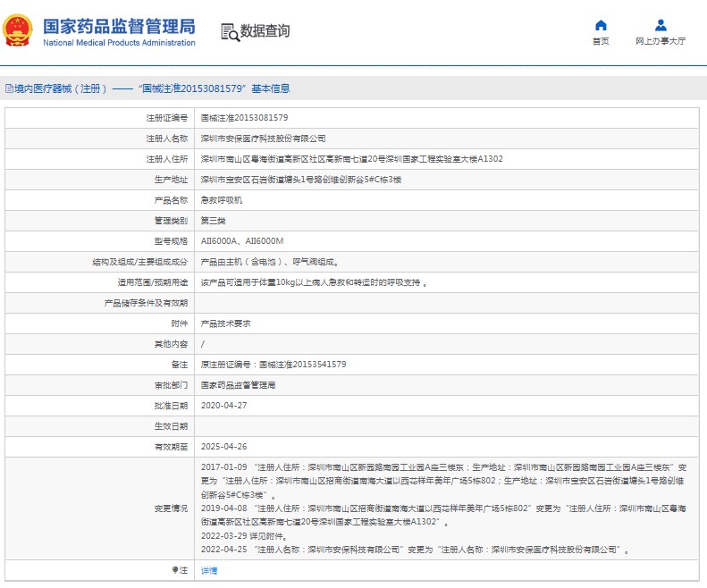Screen dimensions: 707x588
Task: Click the registrant name 深圳市安保医疗科技股份有限公司
Action: (263, 139)
